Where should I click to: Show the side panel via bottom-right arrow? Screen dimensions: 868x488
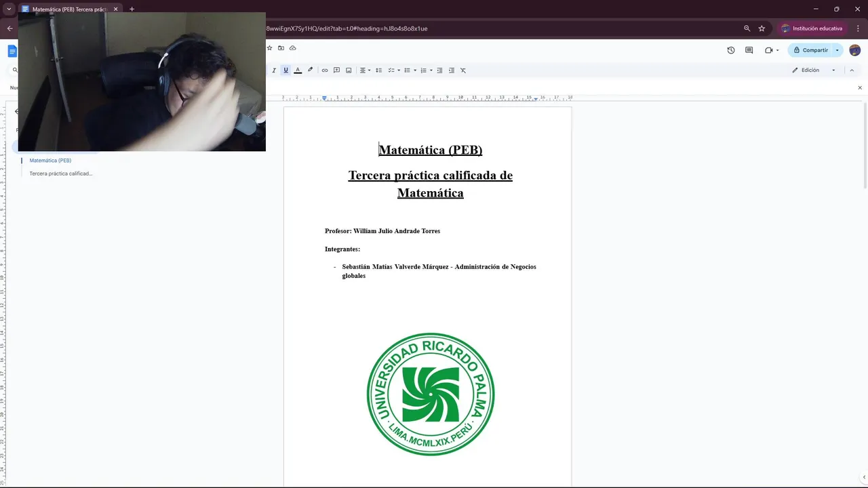(863, 479)
